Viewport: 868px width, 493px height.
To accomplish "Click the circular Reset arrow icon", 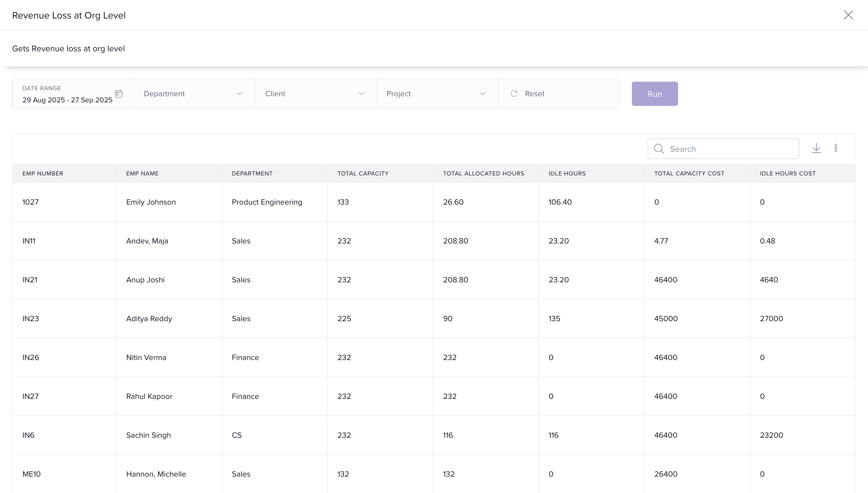I will pyautogui.click(x=514, y=93).
